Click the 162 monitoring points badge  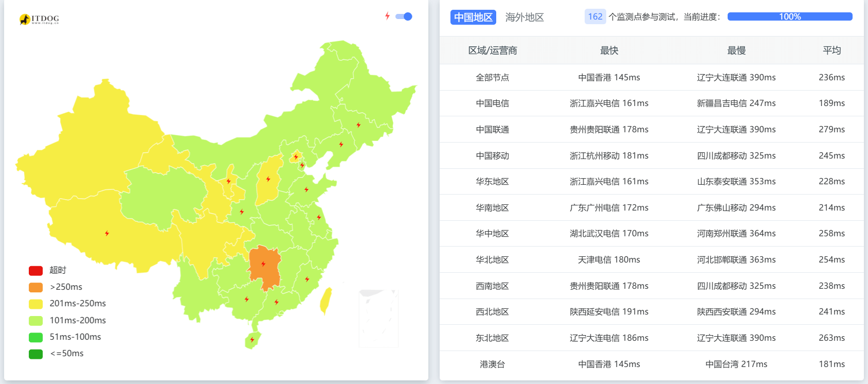(x=595, y=16)
